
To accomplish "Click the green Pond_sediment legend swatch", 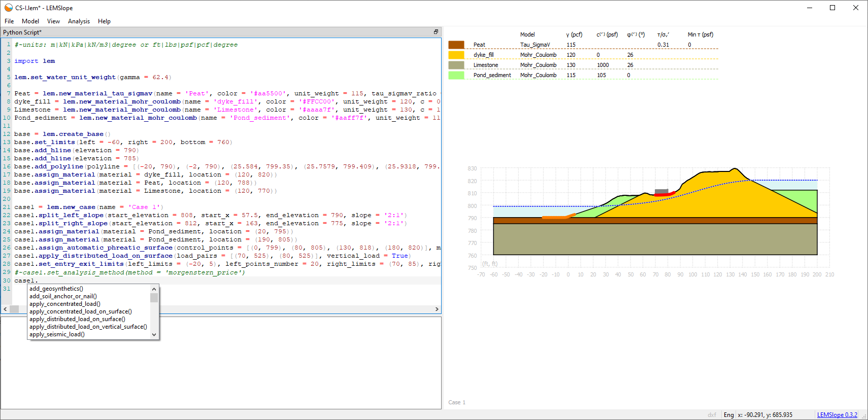I will click(456, 75).
